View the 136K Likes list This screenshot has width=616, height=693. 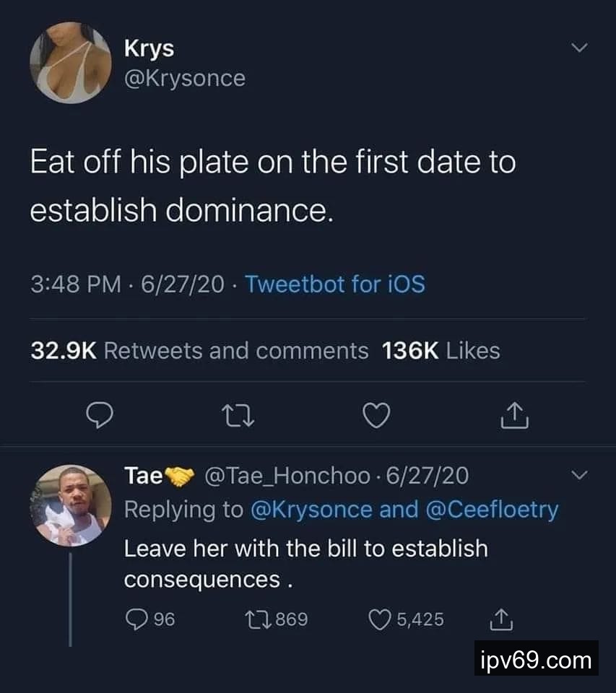tap(441, 351)
